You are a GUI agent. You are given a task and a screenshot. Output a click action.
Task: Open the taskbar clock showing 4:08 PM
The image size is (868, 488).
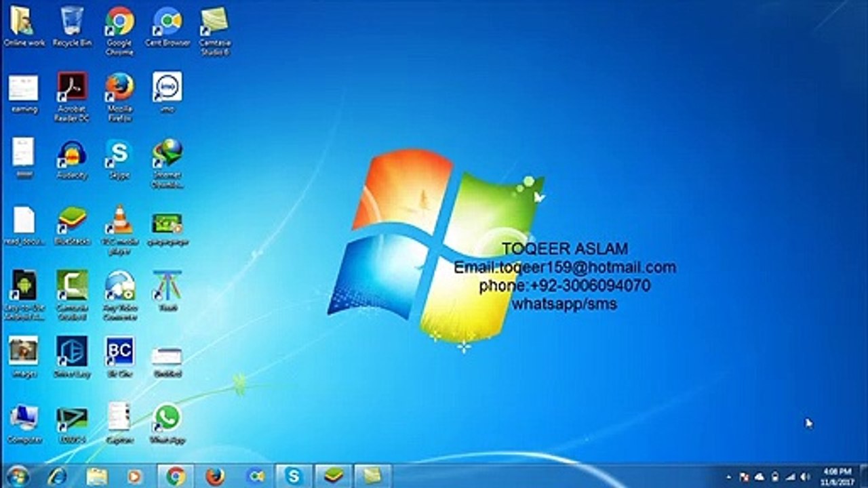click(x=836, y=476)
